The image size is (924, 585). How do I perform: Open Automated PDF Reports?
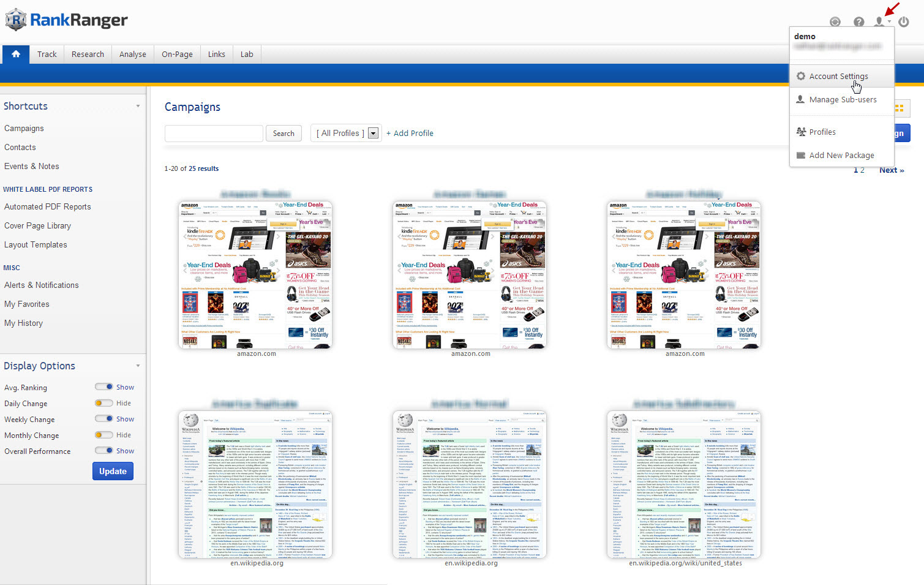(48, 206)
